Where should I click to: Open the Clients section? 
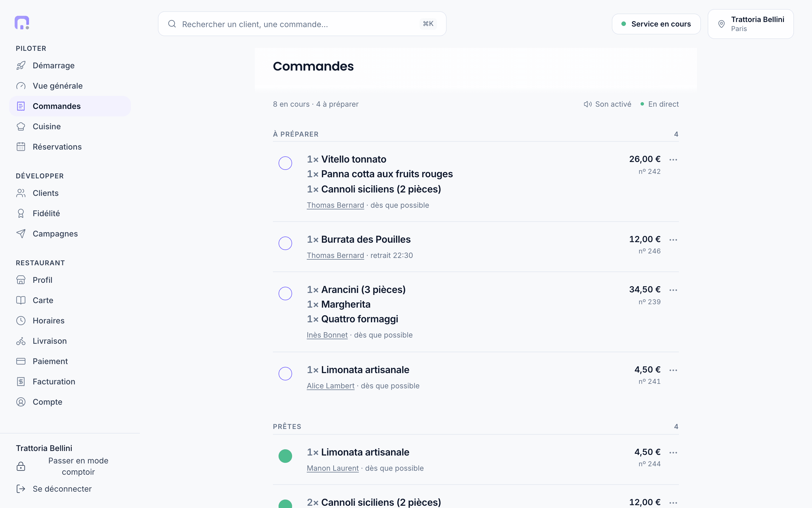(70, 193)
